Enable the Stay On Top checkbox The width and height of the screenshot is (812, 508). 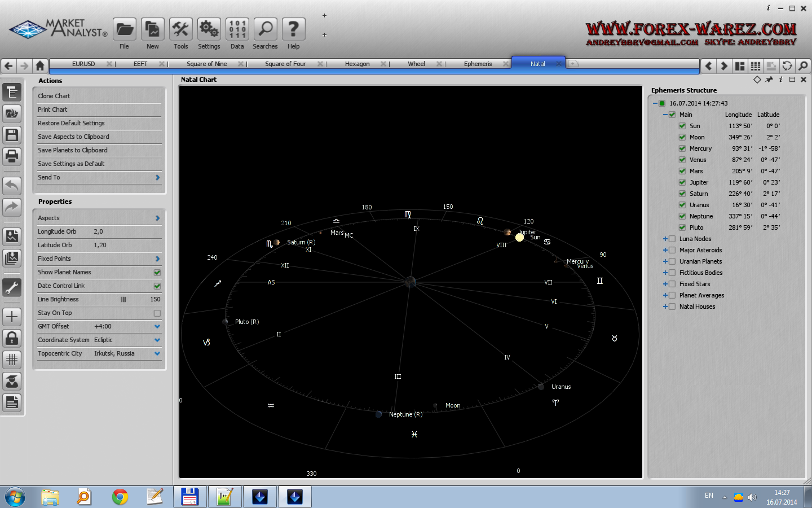tap(157, 313)
